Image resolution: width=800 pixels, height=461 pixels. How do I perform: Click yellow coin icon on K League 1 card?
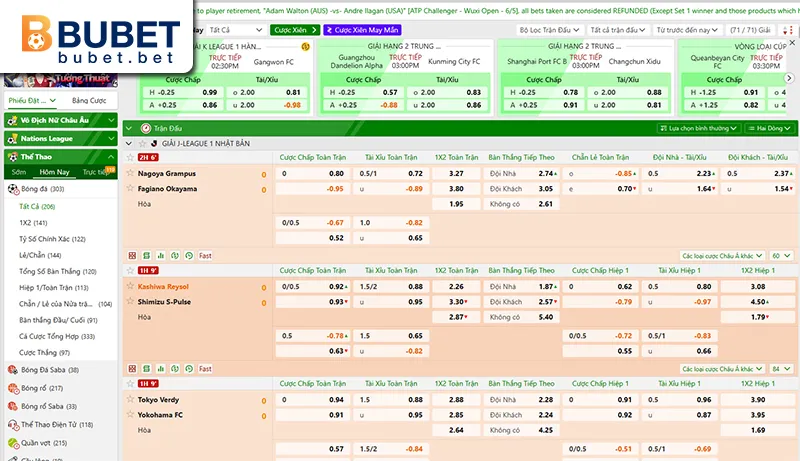(305, 47)
